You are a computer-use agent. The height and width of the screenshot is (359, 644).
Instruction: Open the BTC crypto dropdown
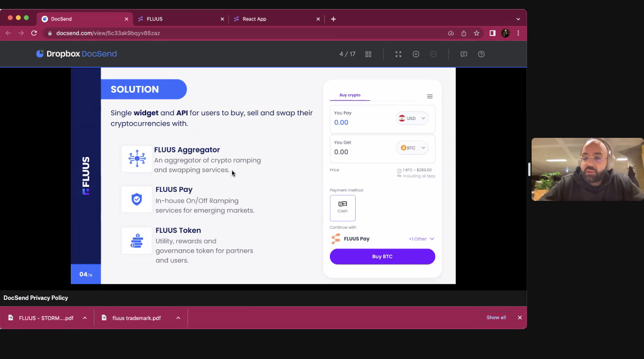pos(412,148)
